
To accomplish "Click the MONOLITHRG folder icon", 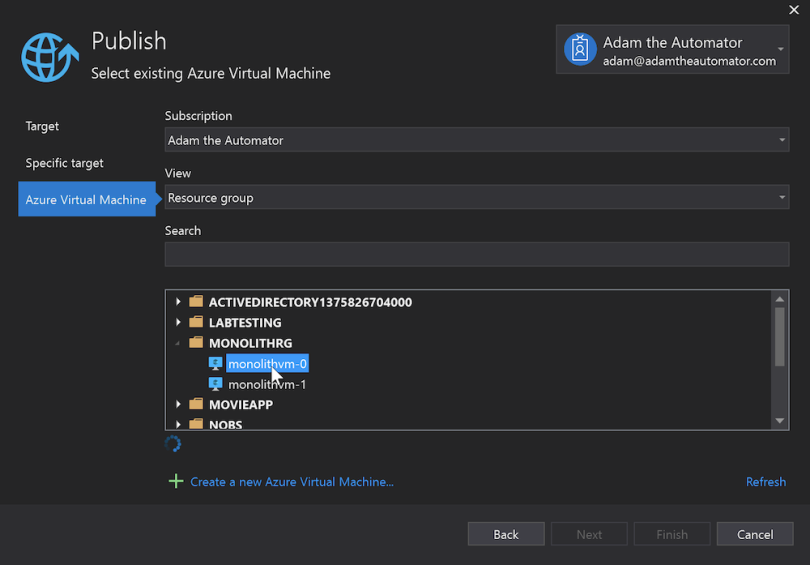I will pyautogui.click(x=196, y=342).
